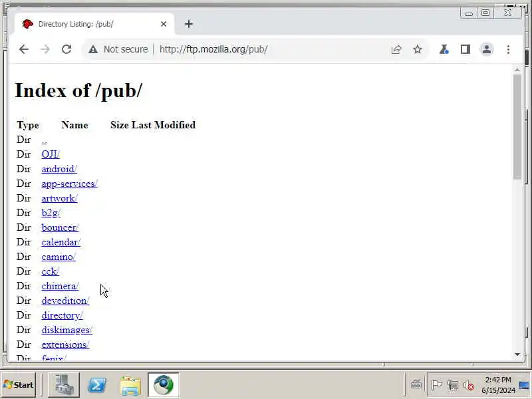
Task: Open the user profile menu
Action: tap(487, 49)
